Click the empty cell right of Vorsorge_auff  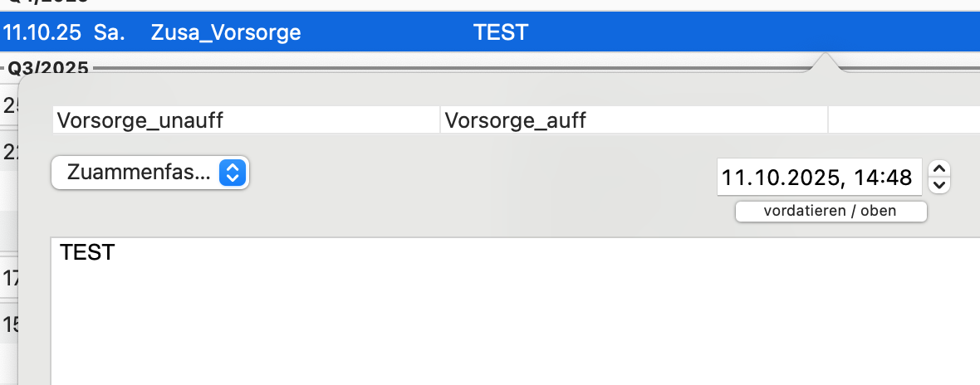pyautogui.click(x=904, y=119)
